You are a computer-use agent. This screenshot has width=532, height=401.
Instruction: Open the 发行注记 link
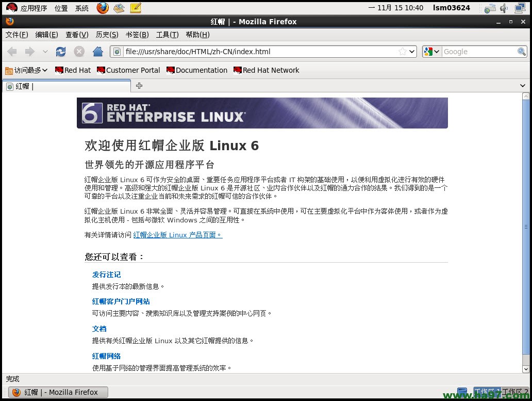[x=106, y=275]
